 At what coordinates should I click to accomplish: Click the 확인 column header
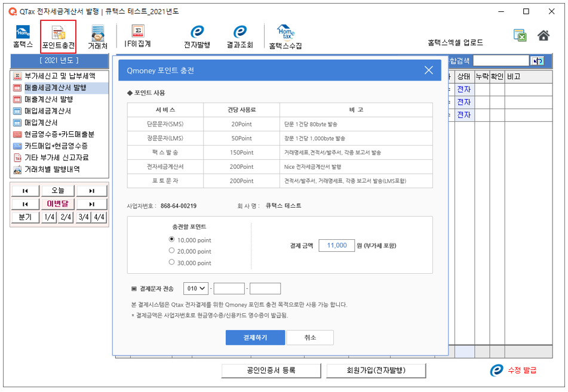[x=497, y=77]
